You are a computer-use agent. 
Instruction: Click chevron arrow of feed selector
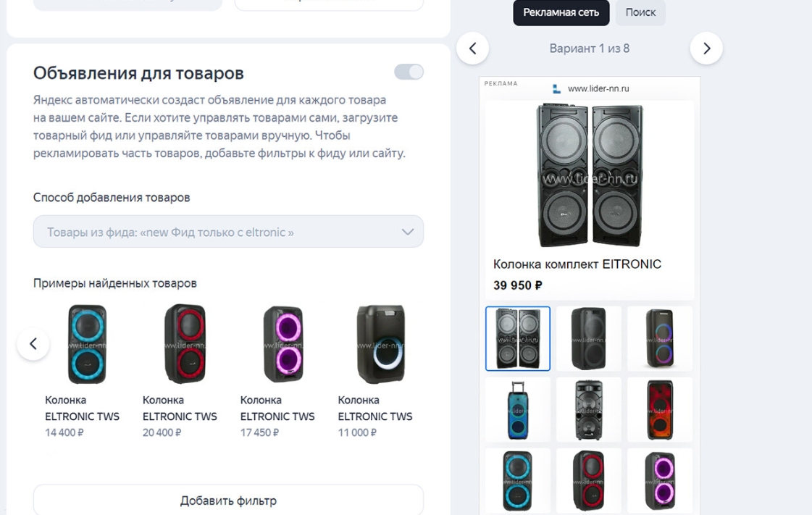pos(408,232)
